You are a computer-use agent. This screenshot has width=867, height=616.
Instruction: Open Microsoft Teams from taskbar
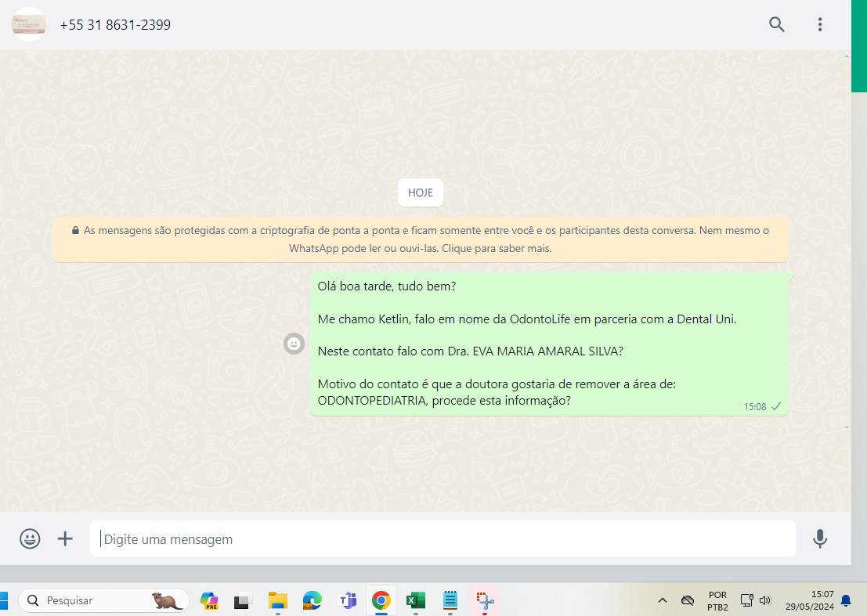(347, 600)
